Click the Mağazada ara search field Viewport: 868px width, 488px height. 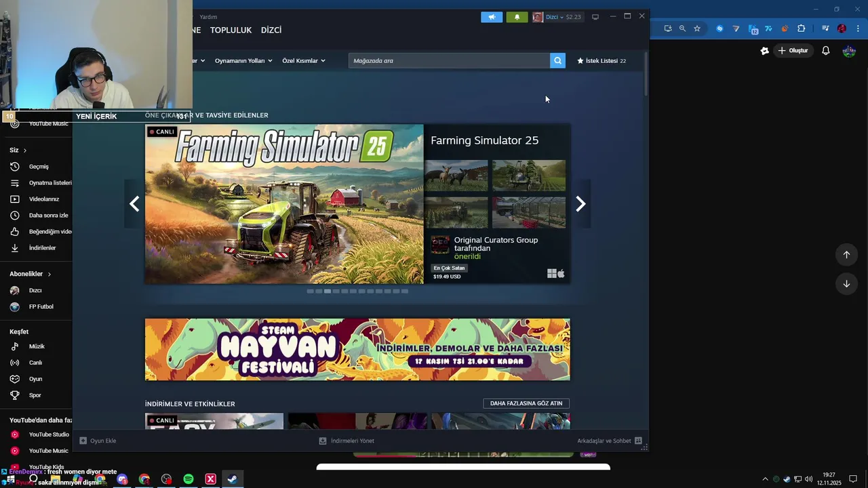[449, 61]
